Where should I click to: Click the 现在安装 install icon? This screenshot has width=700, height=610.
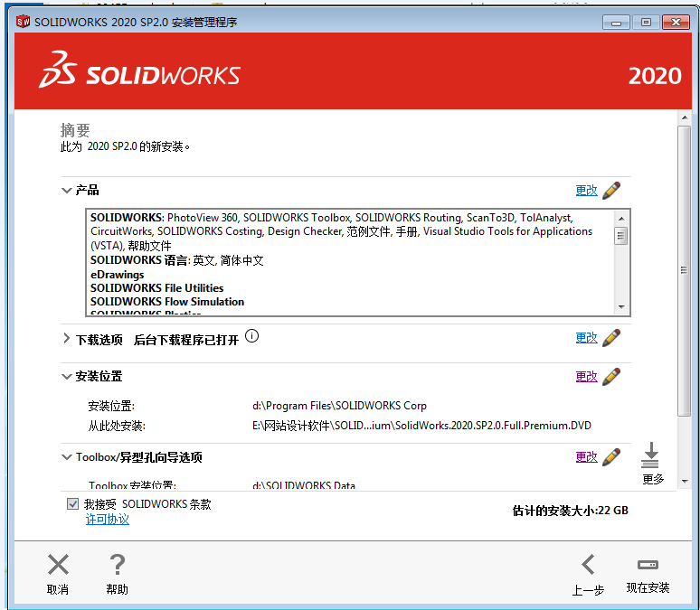point(648,566)
